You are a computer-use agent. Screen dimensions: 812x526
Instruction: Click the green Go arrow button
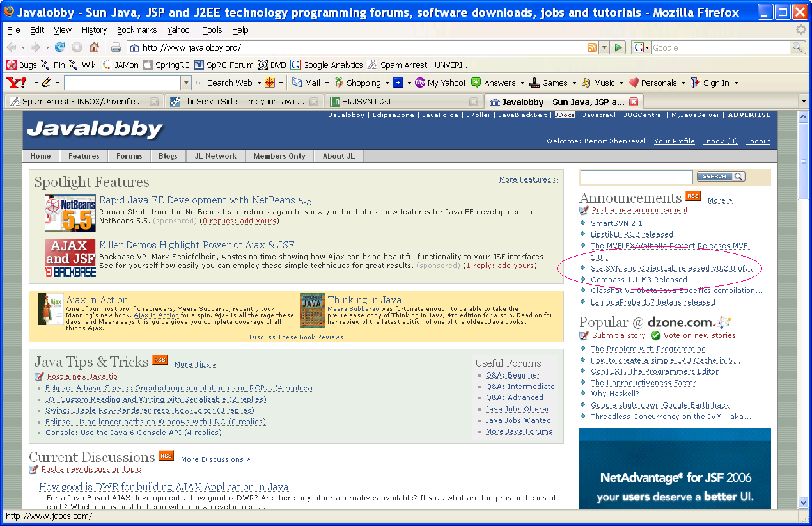(x=618, y=47)
